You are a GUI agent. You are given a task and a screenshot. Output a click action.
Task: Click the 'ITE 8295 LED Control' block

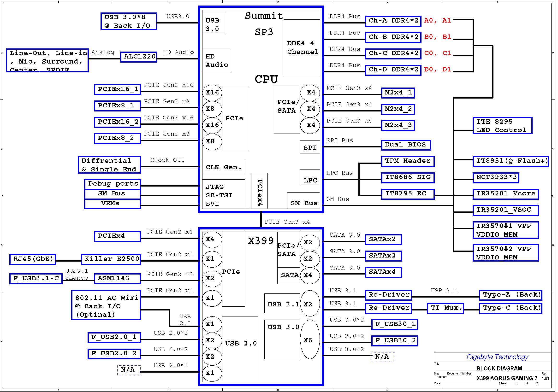point(503,126)
